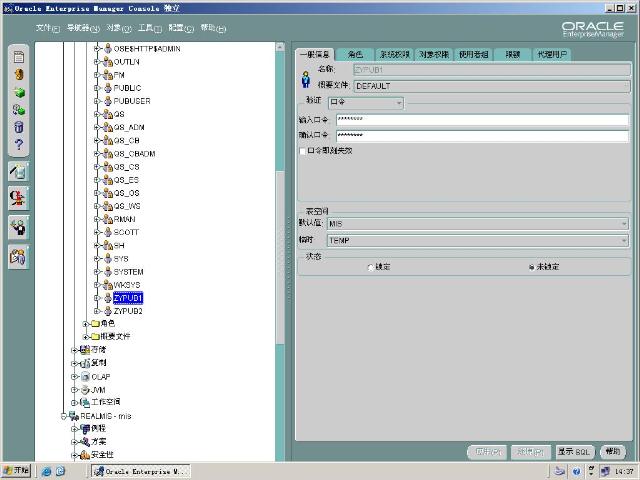Select the 未锁定 unlocked radio button
The height and width of the screenshot is (480, 640).
(x=531, y=267)
